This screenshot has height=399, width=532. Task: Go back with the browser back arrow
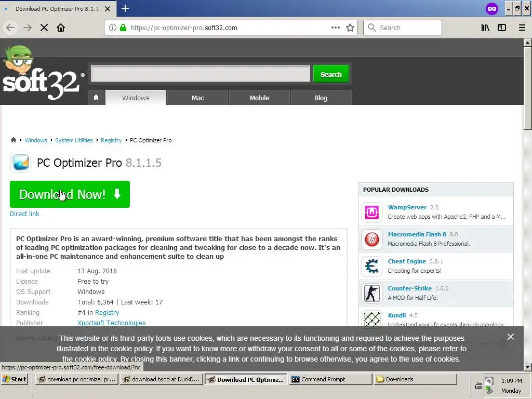pyautogui.click(x=10, y=28)
